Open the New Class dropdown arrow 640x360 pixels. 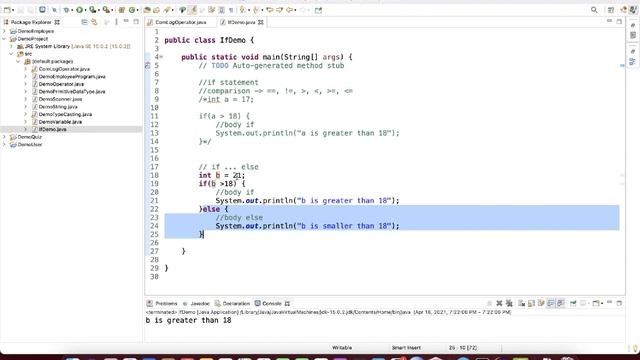(138, 10)
